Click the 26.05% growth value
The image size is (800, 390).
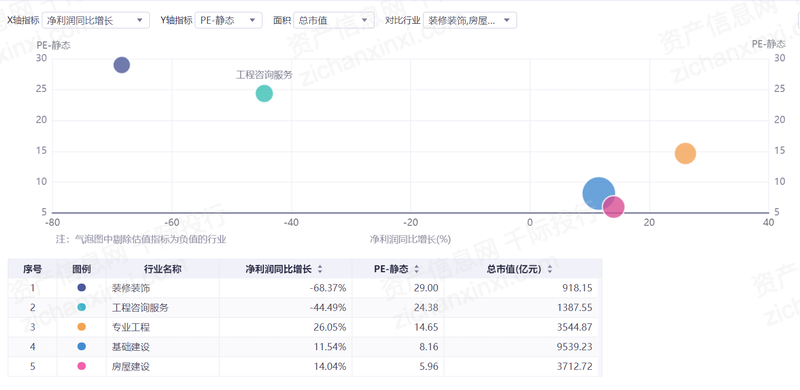click(x=330, y=327)
